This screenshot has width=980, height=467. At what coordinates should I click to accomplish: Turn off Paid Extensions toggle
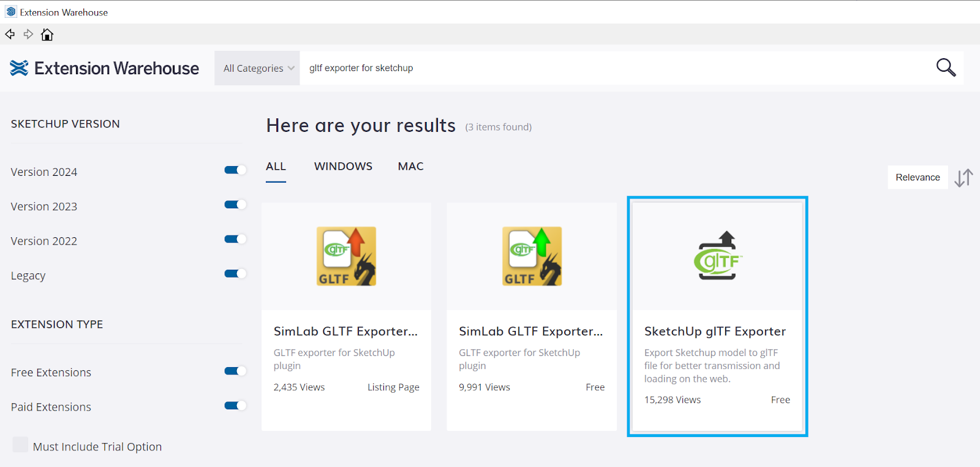(235, 406)
